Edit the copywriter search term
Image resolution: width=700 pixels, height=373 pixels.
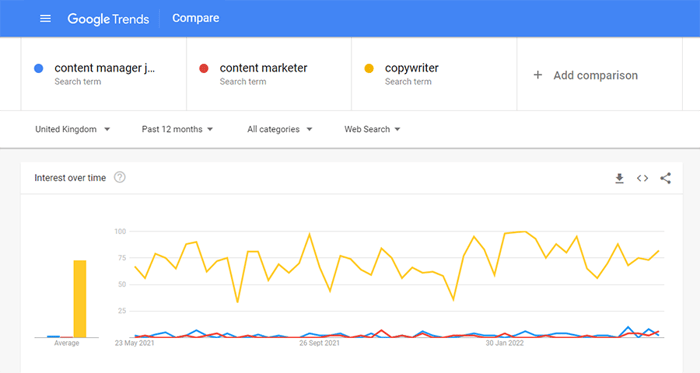412,68
